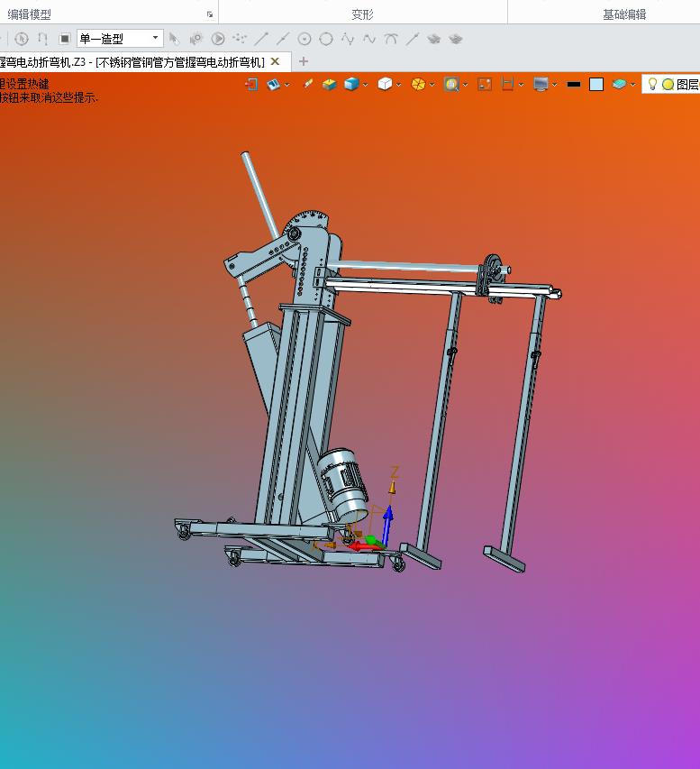The height and width of the screenshot is (769, 700).
Task: Click the blue shaded cube display icon
Action: coord(351,85)
